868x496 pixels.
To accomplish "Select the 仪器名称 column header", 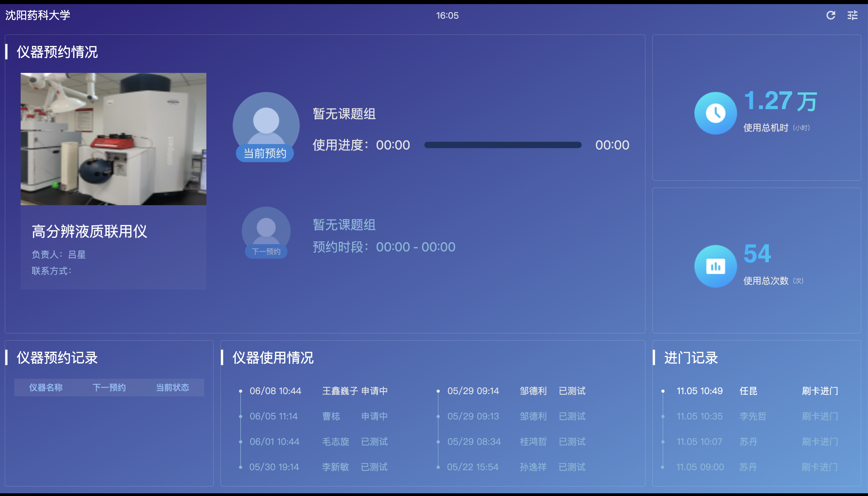I will 46,387.
